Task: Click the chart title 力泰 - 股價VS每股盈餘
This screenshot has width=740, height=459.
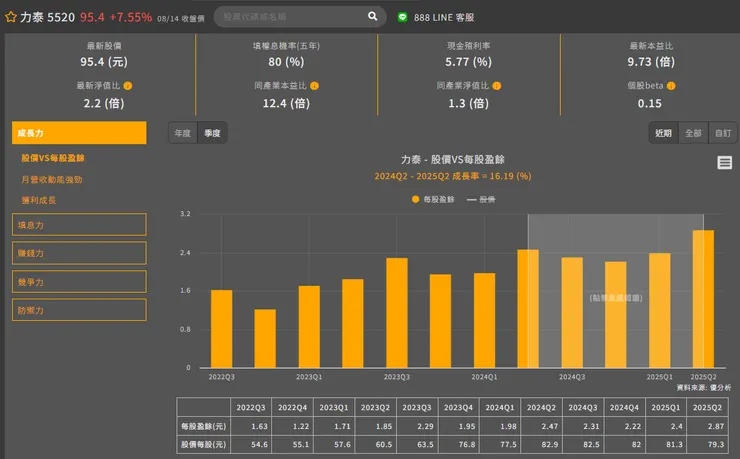Action: 453,159
